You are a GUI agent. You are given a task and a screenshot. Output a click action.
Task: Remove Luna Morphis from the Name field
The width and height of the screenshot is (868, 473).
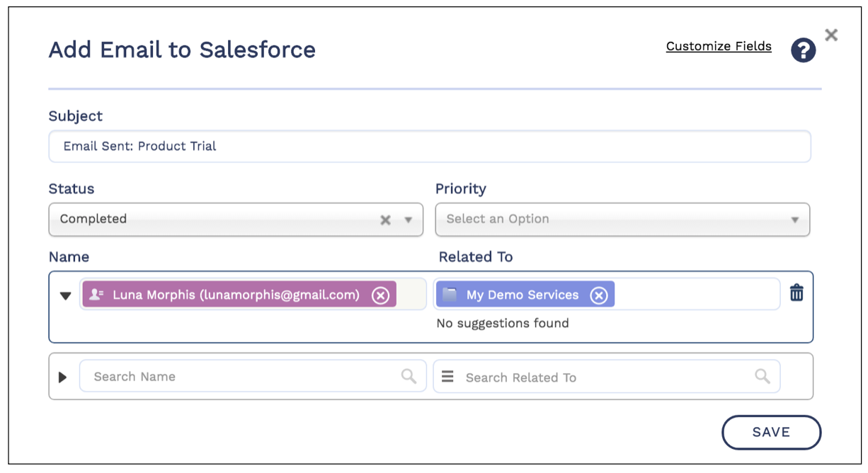click(x=380, y=295)
